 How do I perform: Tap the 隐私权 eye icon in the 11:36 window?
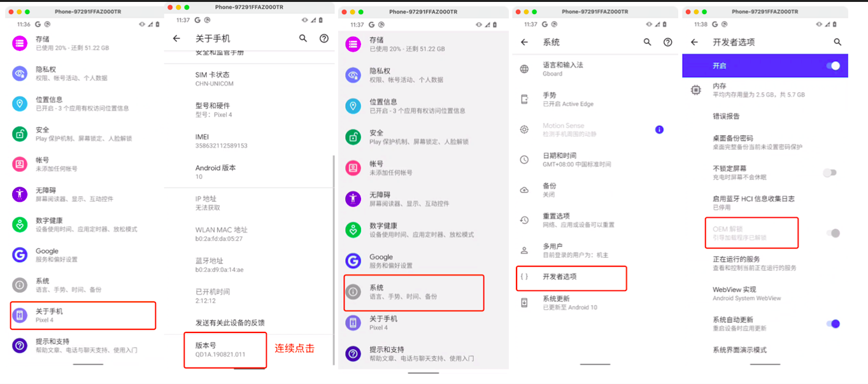click(20, 73)
